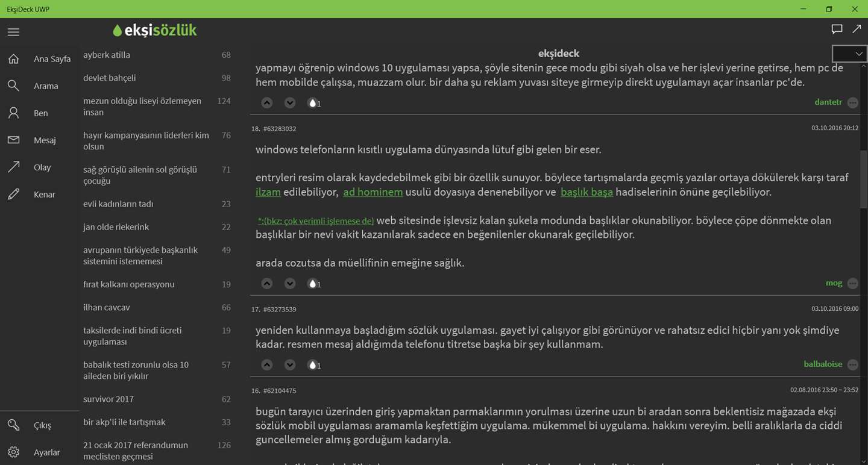Upvote the entry by dantetr

point(267,102)
